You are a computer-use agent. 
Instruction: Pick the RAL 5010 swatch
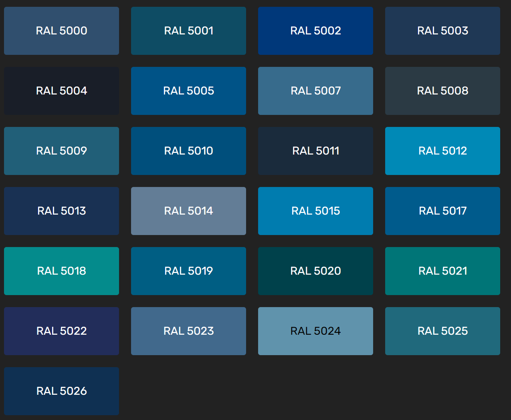click(188, 151)
